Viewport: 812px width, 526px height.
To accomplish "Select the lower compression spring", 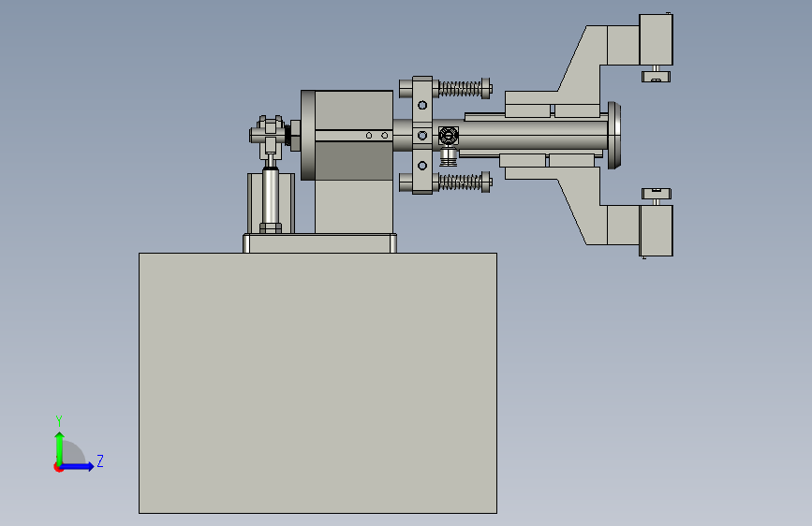I will [461, 183].
